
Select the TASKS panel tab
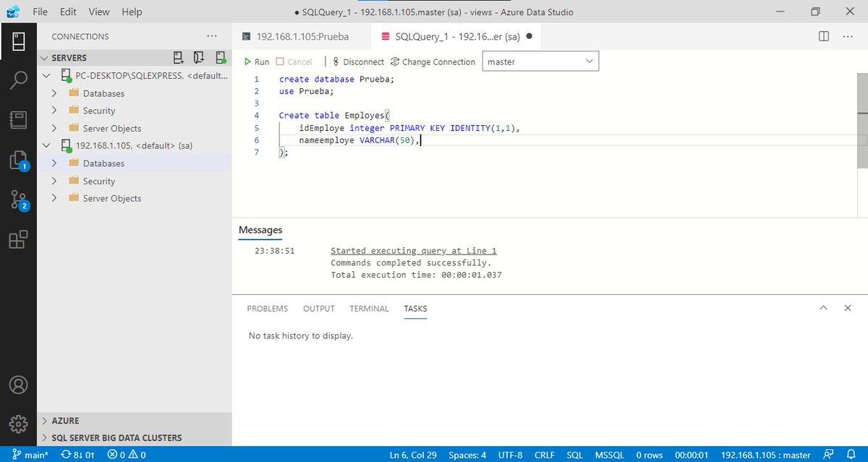pos(415,309)
